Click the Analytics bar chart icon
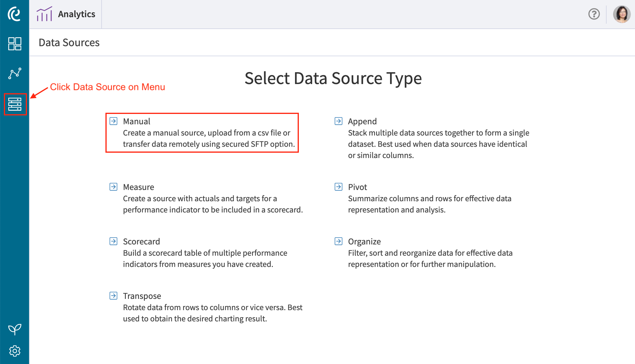This screenshot has height=364, width=635. point(44,14)
